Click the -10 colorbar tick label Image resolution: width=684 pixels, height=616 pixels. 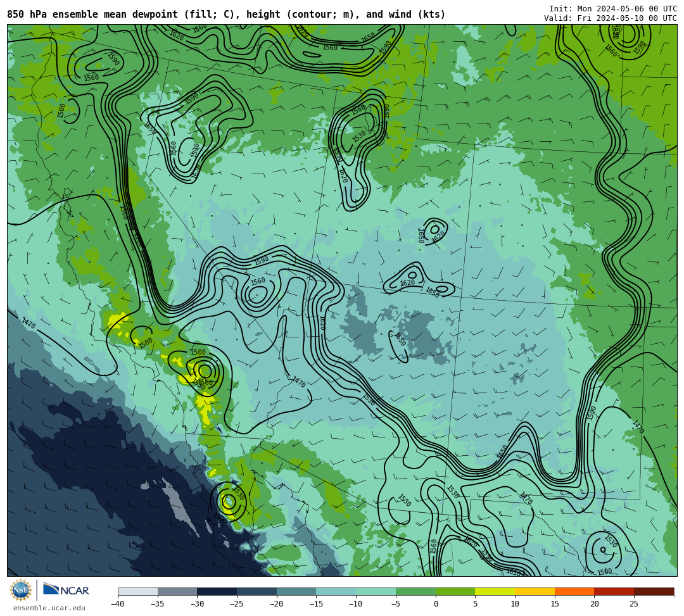(356, 604)
